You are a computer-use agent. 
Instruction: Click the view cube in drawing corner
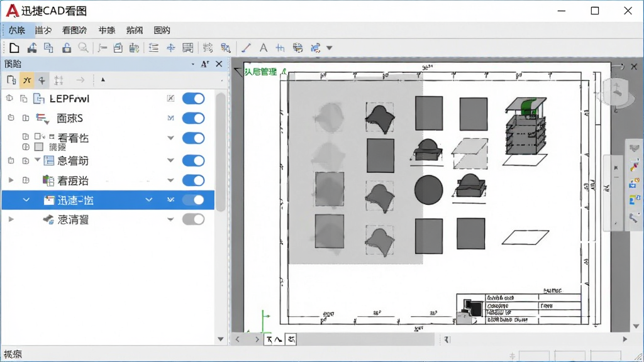click(617, 94)
